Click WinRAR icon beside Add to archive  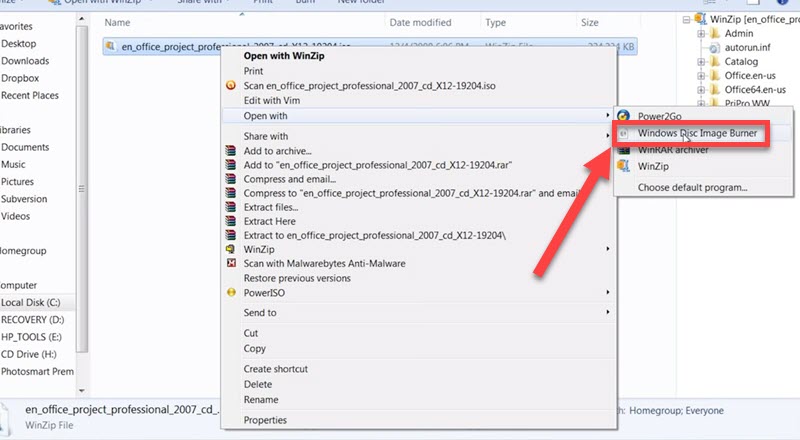(231, 151)
